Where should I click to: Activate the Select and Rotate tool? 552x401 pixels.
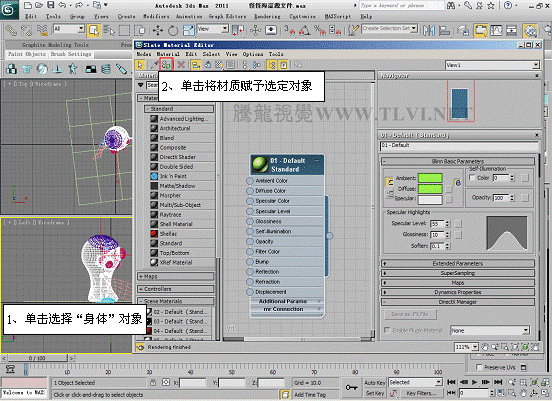(x=172, y=31)
